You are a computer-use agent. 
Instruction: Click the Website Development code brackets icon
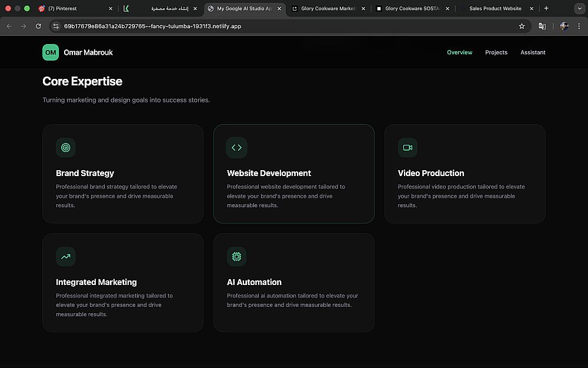tap(236, 148)
